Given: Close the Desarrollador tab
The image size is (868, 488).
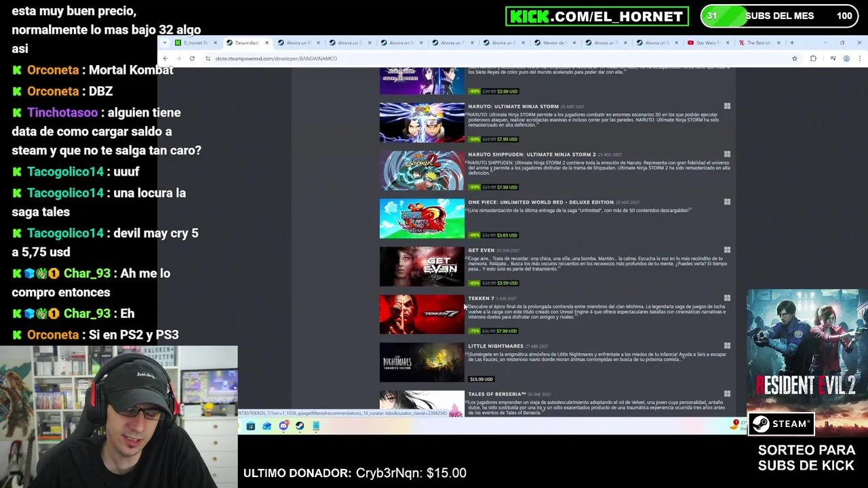Looking at the screenshot, I should pyautogui.click(x=267, y=43).
